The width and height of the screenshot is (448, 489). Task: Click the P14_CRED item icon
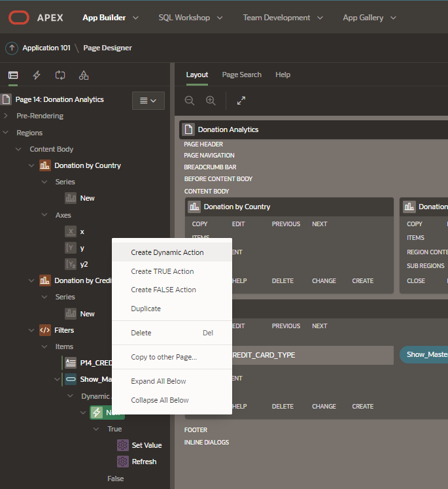coord(71,363)
